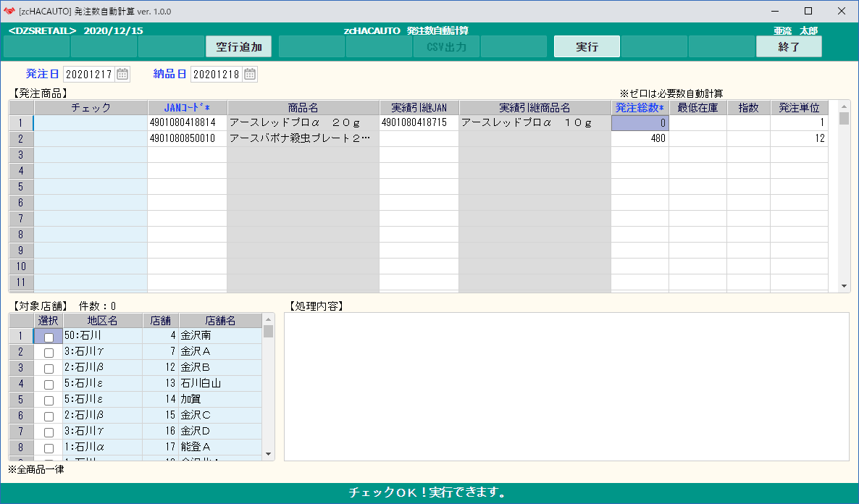Screen dimensions: 859x504
Task: Click district cell 50:石川
Action: (103, 335)
